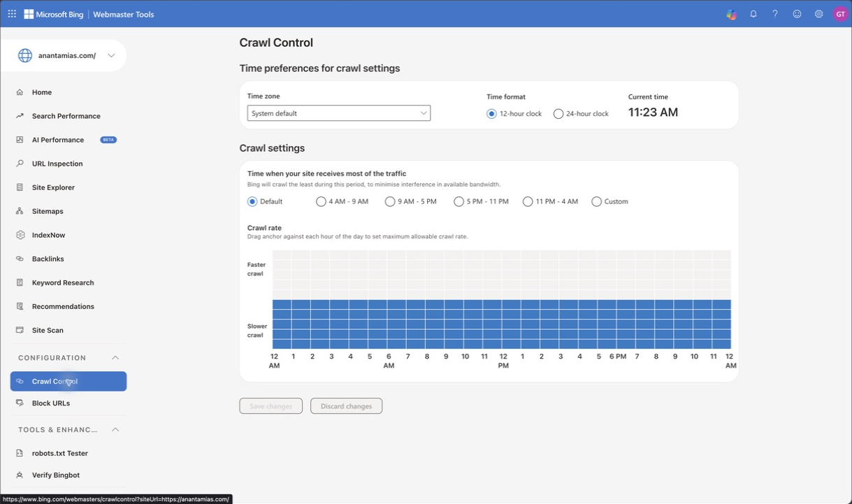Open the help question mark icon

[x=775, y=14]
